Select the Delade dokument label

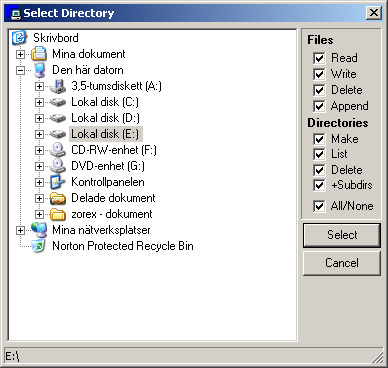(x=113, y=198)
